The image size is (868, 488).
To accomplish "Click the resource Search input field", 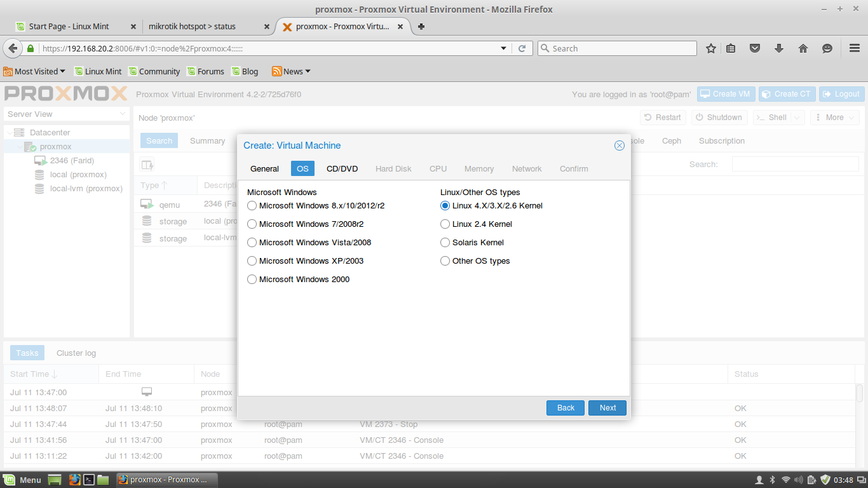I will pyautogui.click(x=795, y=164).
